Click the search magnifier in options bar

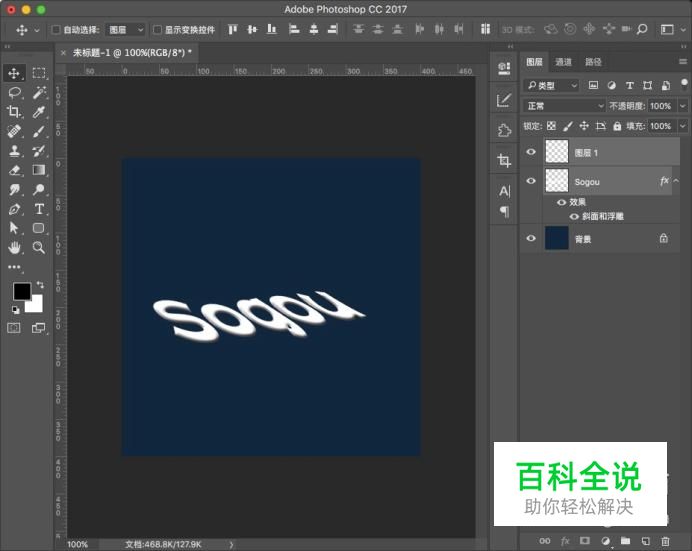point(642,30)
